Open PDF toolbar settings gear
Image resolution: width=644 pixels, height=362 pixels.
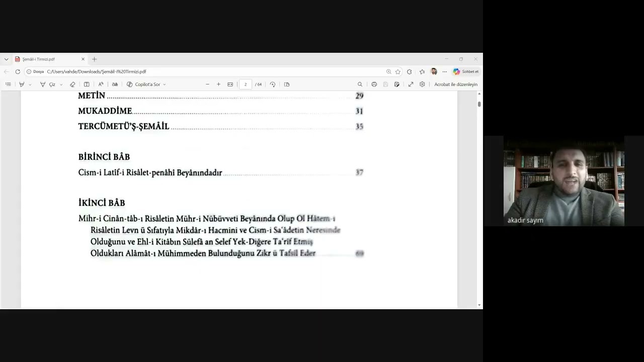click(422, 84)
